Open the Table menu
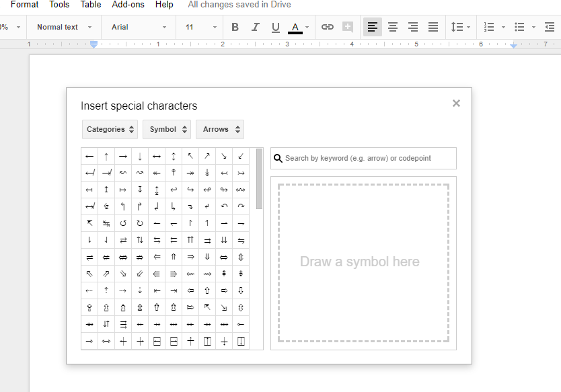 point(91,5)
